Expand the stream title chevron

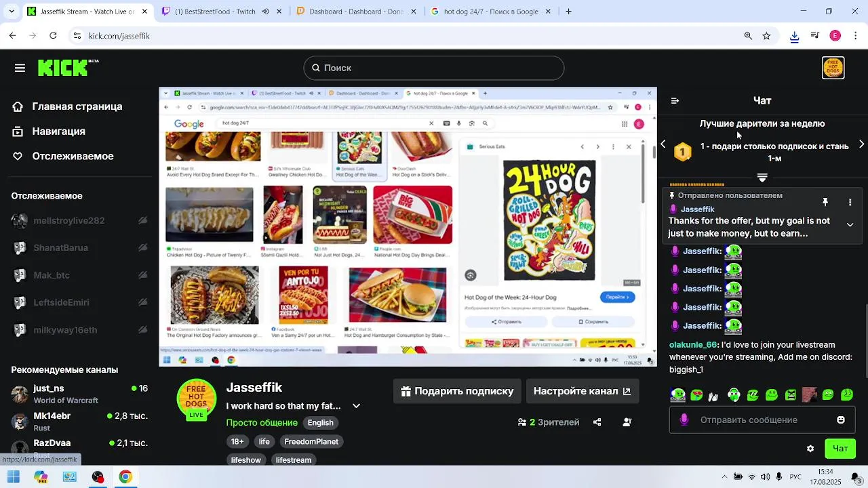356,406
